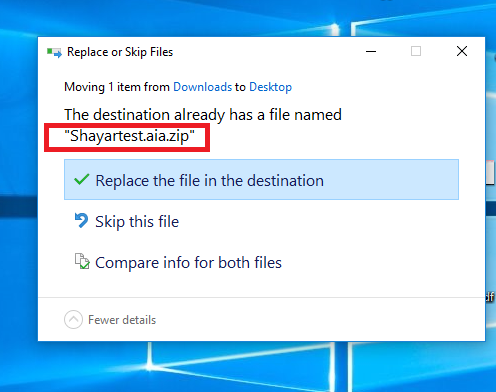
Task: Click the compare files document icon
Action: coord(82,261)
